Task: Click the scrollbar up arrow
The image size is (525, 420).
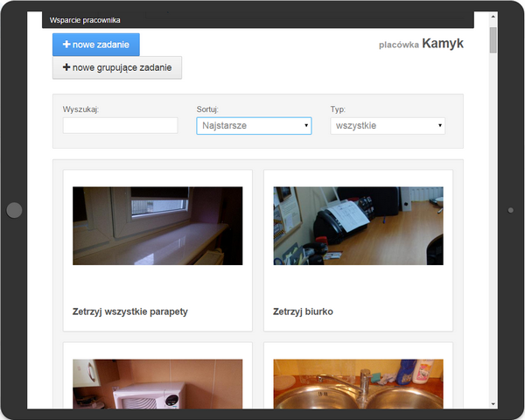Action: 493,16
